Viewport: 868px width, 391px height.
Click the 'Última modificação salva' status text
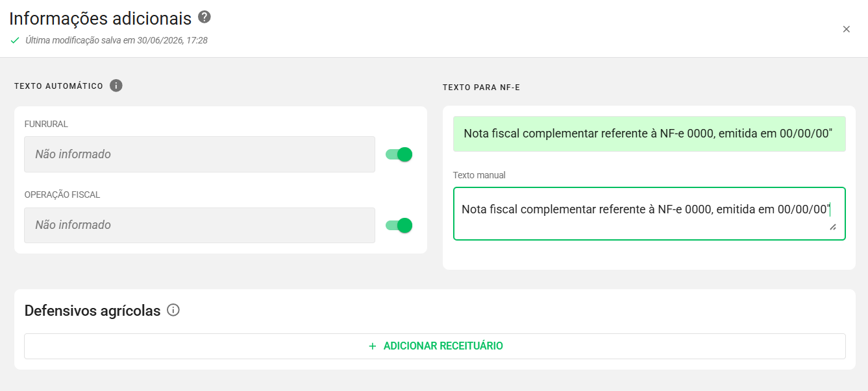(116, 40)
